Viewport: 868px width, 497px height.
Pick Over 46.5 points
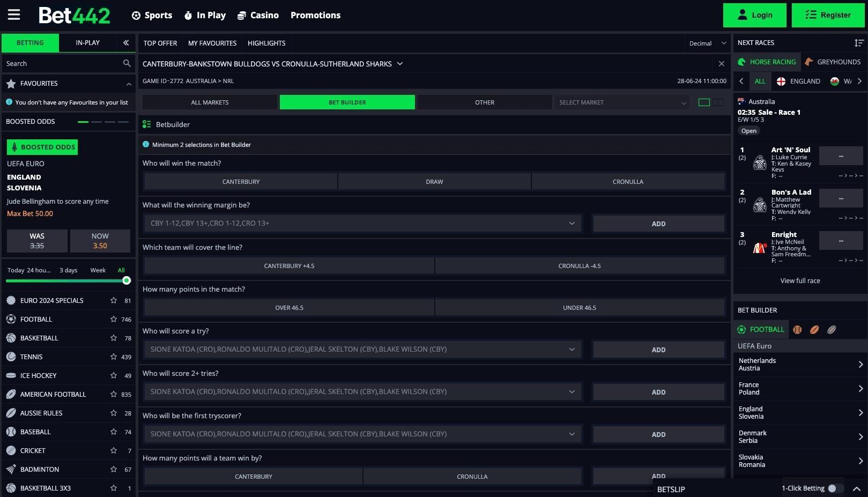pos(289,308)
